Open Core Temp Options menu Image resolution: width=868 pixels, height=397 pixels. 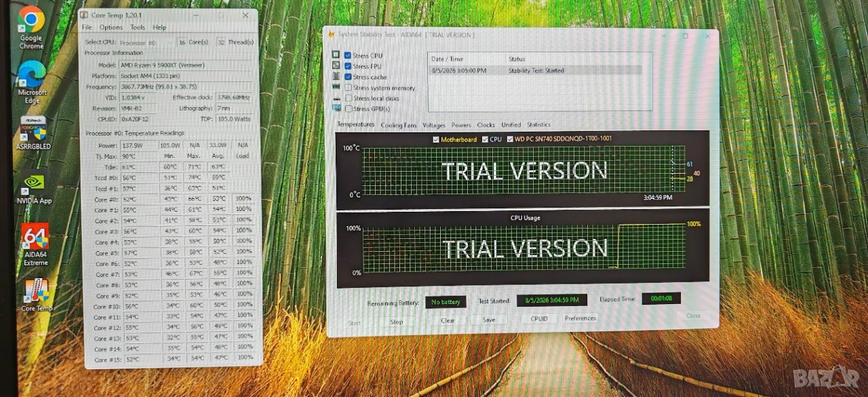point(111,27)
